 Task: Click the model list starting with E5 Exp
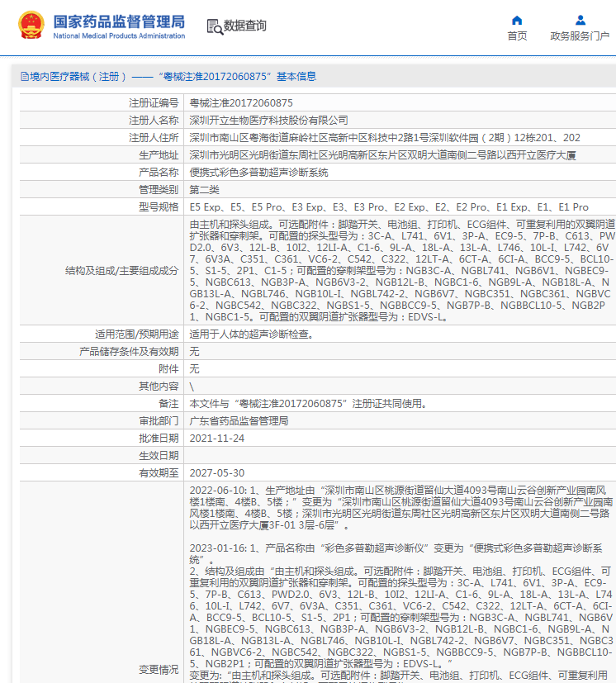(389, 207)
